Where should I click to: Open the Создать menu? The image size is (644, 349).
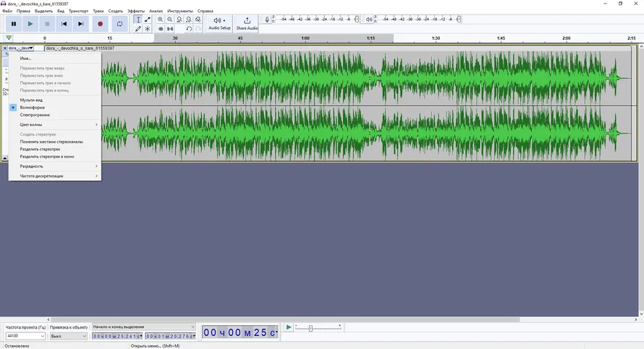tap(115, 11)
